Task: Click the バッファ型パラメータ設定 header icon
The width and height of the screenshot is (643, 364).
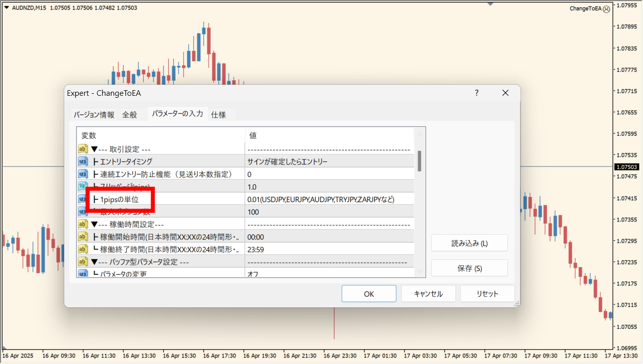Action: (83, 262)
